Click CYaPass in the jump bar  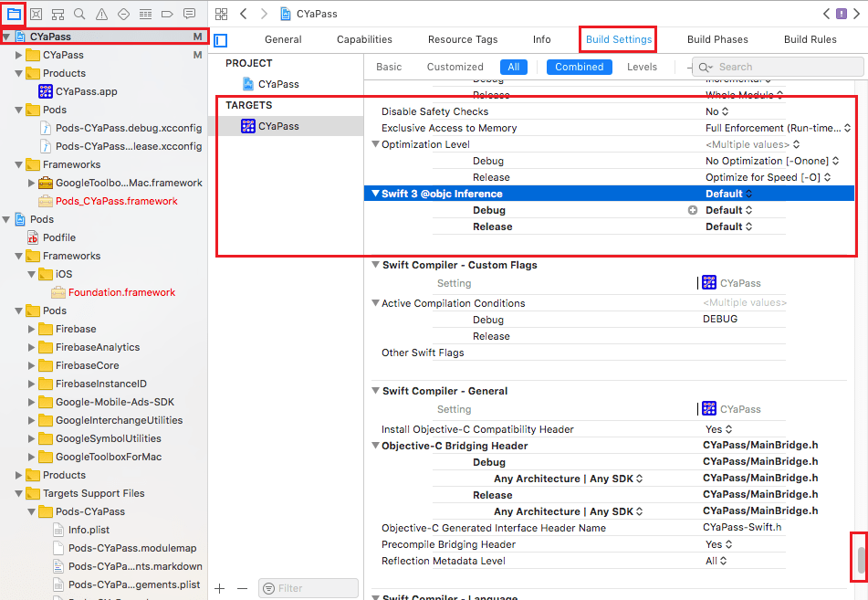[x=317, y=14]
